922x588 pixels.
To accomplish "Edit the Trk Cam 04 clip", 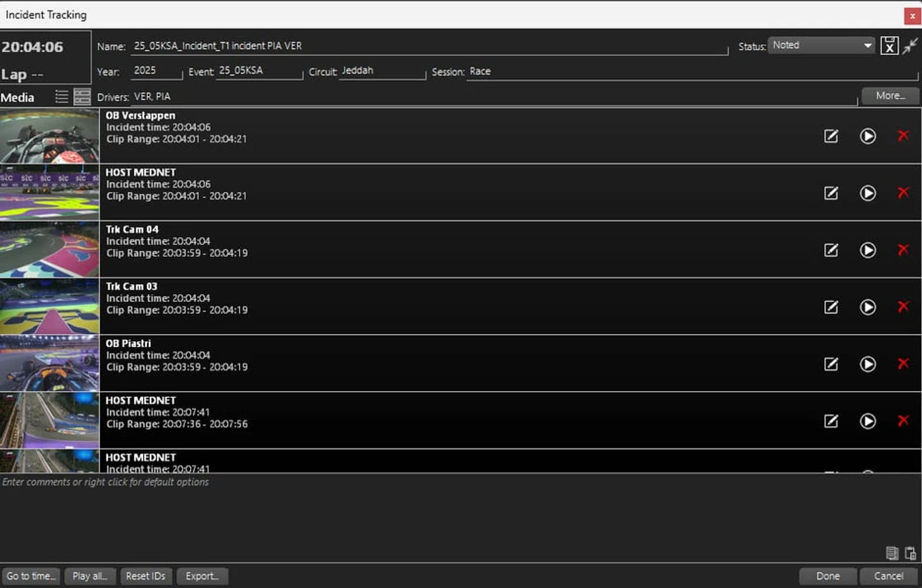I will [831, 250].
